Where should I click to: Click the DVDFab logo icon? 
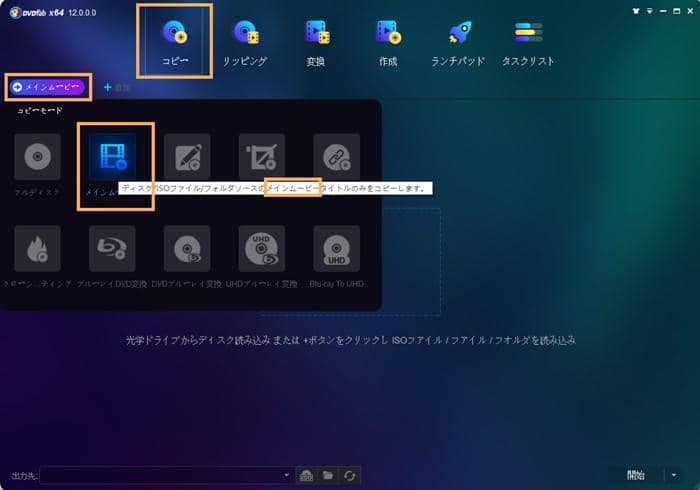coord(16,12)
